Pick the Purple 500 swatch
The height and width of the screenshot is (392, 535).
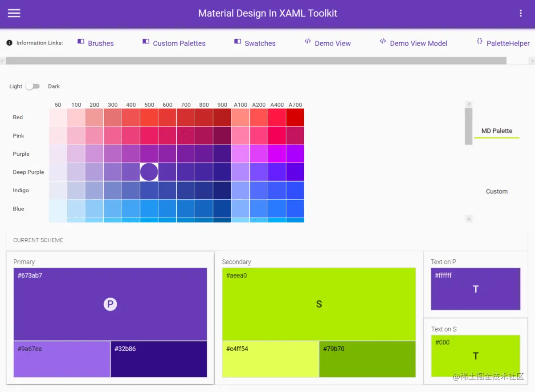pyautogui.click(x=149, y=154)
